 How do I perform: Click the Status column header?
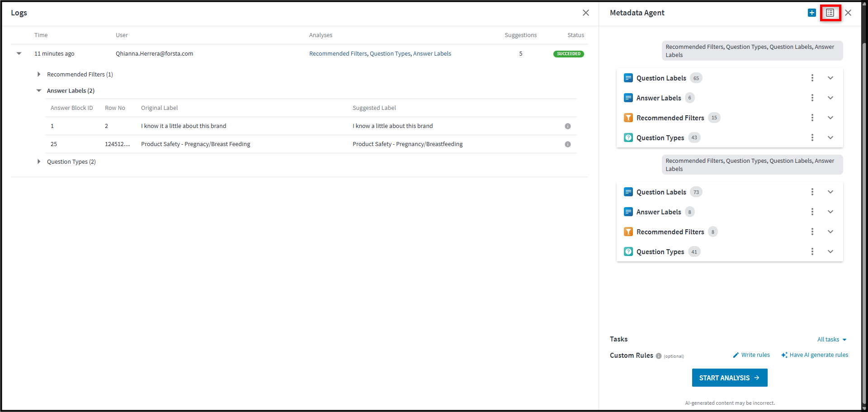coord(576,35)
